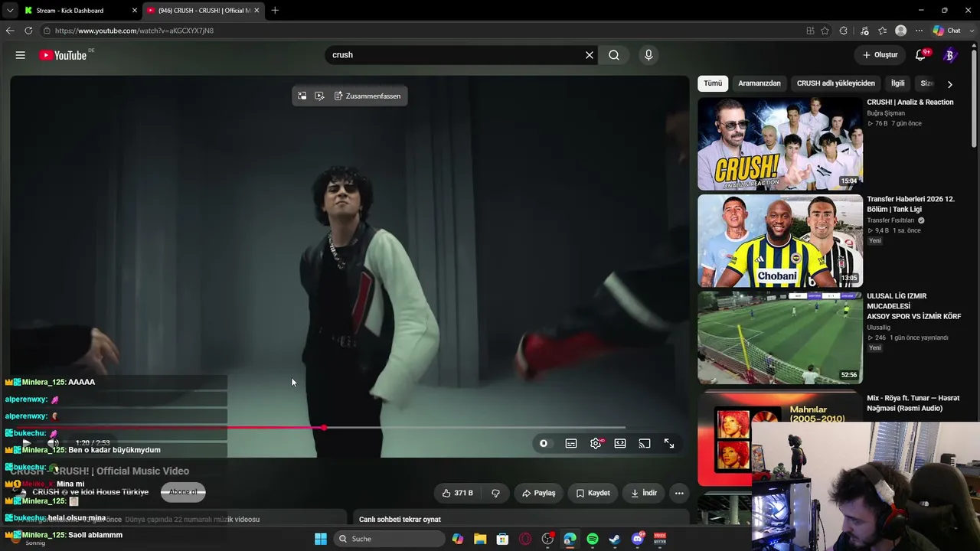Select the İlgili filter chip

(897, 83)
